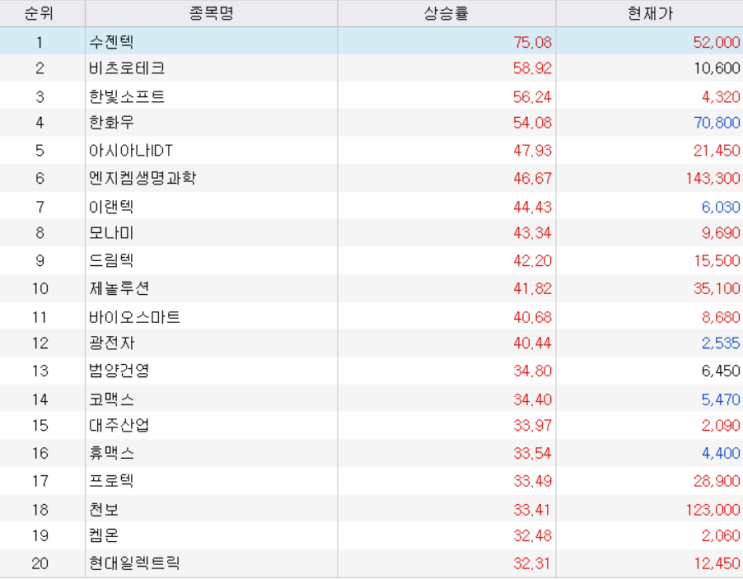Click the 2,090 current price
This screenshot has width=743, height=579.
point(721,425)
